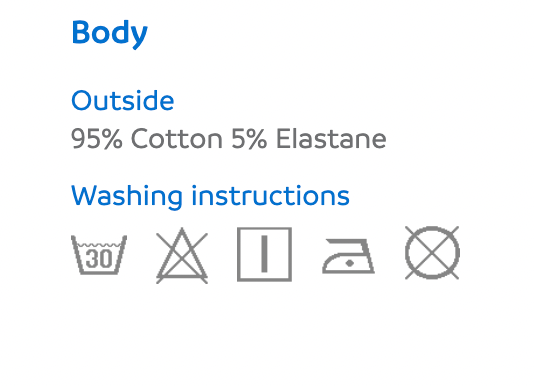The height and width of the screenshot is (386, 534).
Task: Click the Washing instructions heading
Action: [210, 196]
